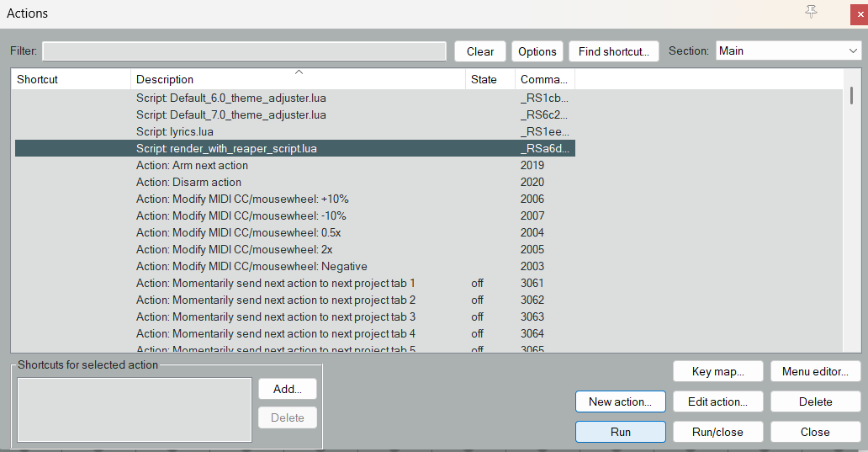
Task: Click the off state for project tab 4
Action: click(x=477, y=333)
